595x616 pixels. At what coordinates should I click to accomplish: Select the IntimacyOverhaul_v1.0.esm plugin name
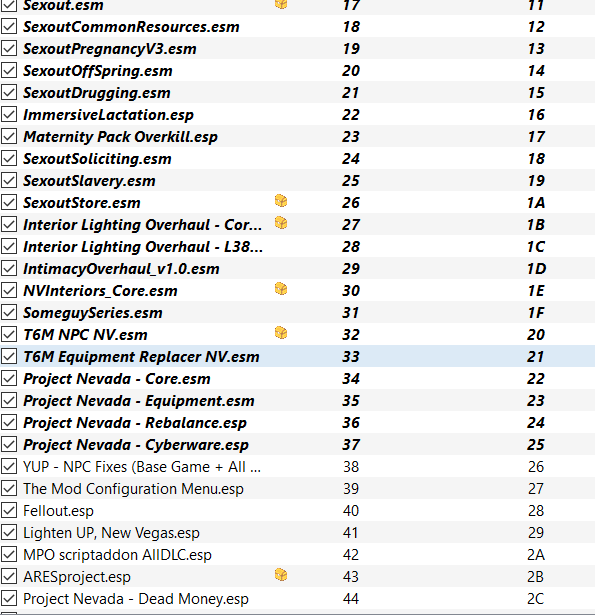pyautogui.click(x=121, y=269)
